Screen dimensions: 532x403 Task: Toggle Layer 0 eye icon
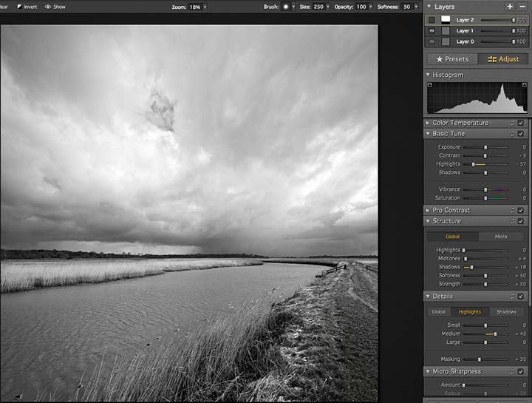pos(432,41)
